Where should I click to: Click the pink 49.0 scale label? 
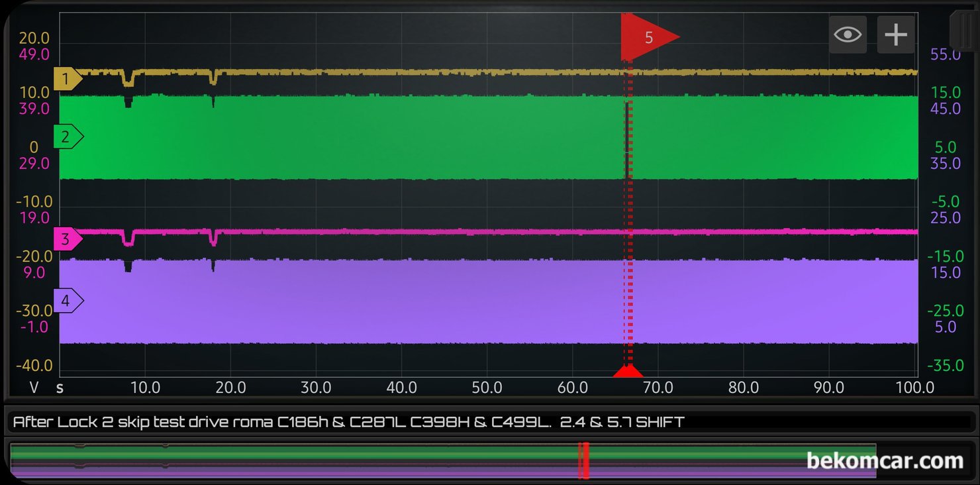(x=34, y=55)
